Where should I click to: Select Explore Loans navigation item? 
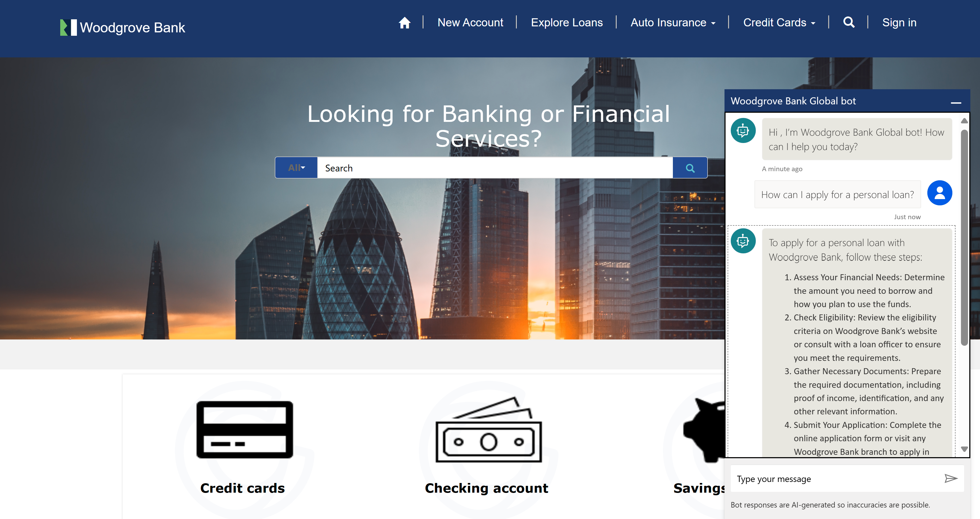[567, 23]
